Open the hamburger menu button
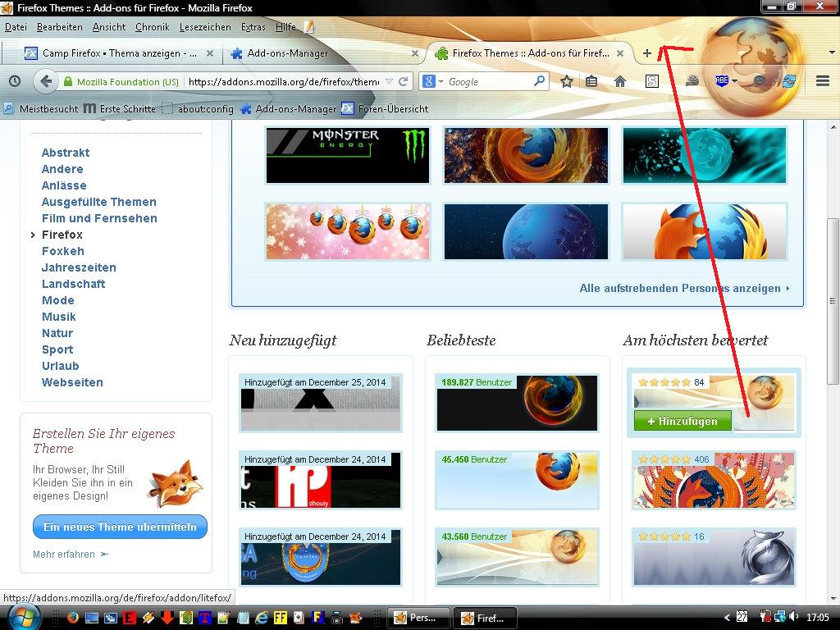 click(822, 81)
